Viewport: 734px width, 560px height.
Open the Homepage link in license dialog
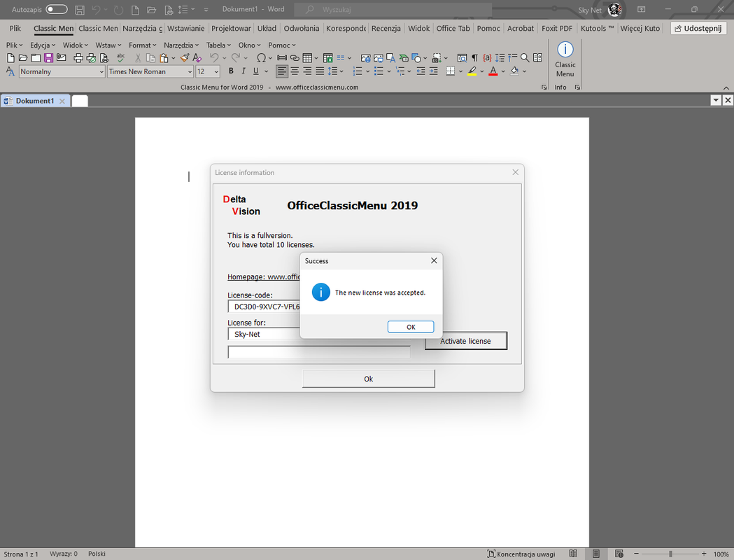pos(264,276)
